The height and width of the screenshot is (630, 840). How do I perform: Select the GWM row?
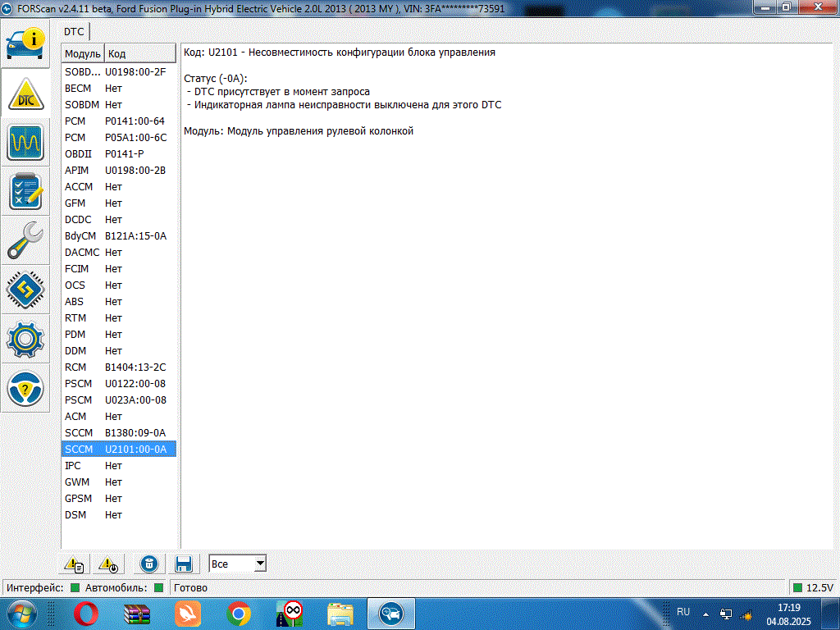coord(119,482)
